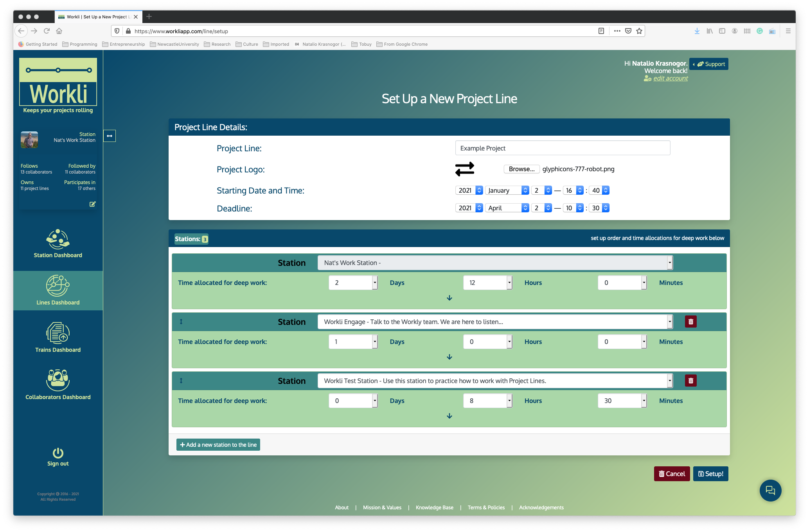The height and width of the screenshot is (532, 809).
Task: Toggle reader view icon in address bar
Action: [x=601, y=31]
